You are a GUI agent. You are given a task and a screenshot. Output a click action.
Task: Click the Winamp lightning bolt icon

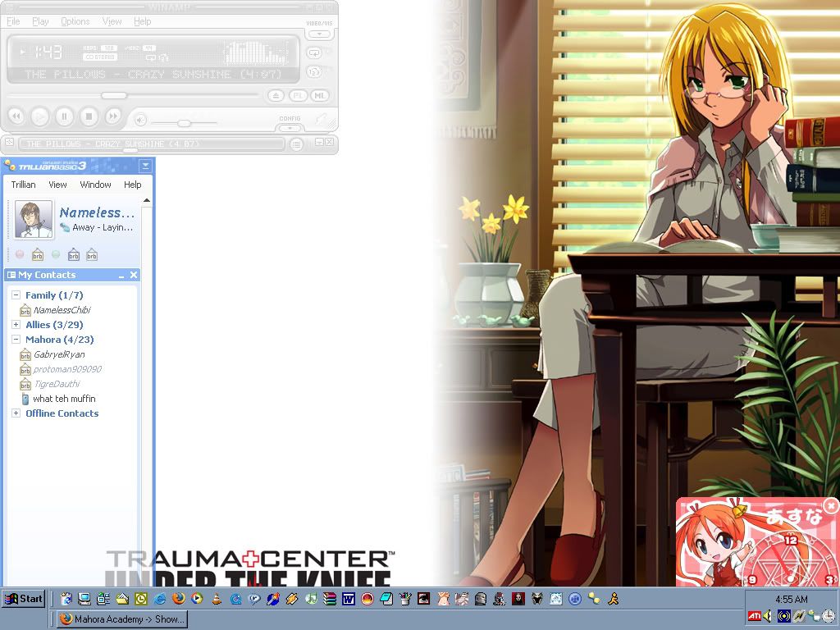pos(322,120)
